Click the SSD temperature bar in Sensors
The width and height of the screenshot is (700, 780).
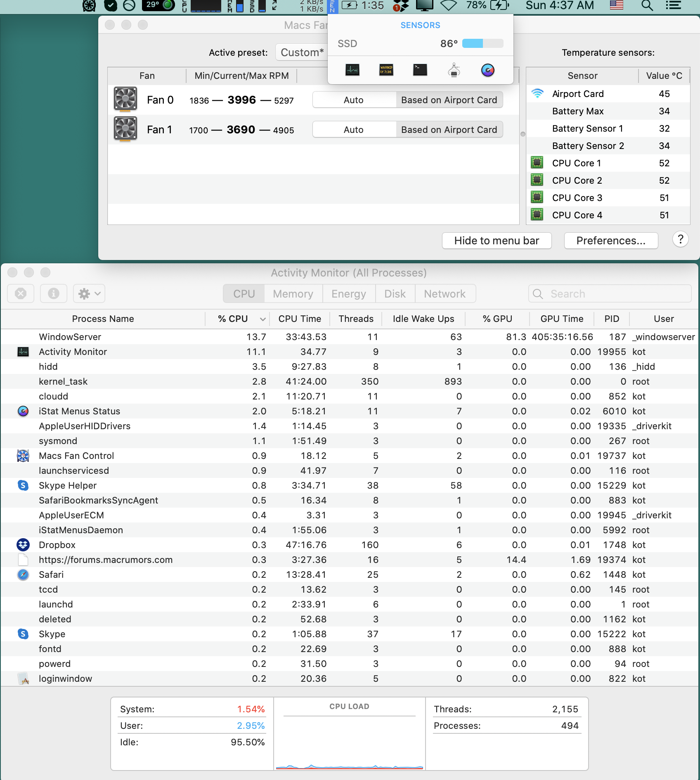(x=483, y=43)
